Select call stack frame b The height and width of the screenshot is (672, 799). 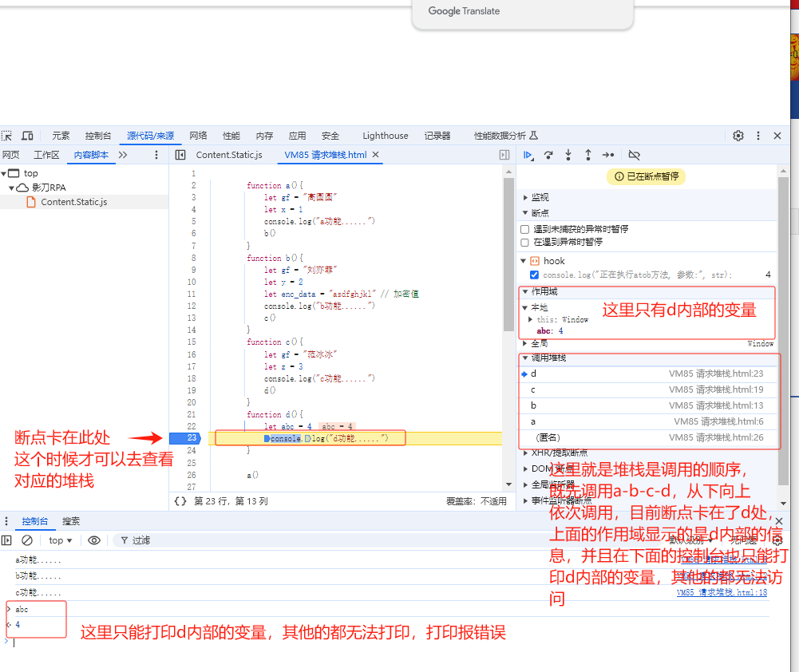pos(648,405)
